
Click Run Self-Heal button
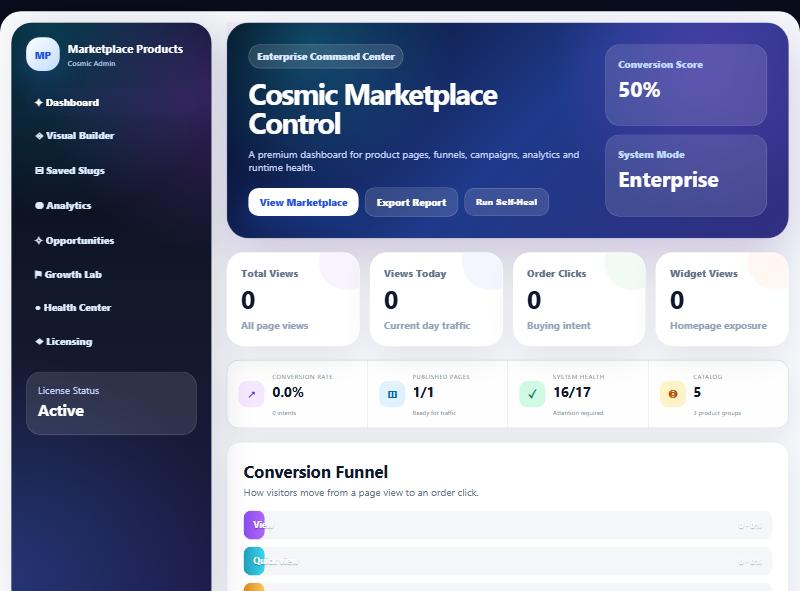pyautogui.click(x=507, y=202)
